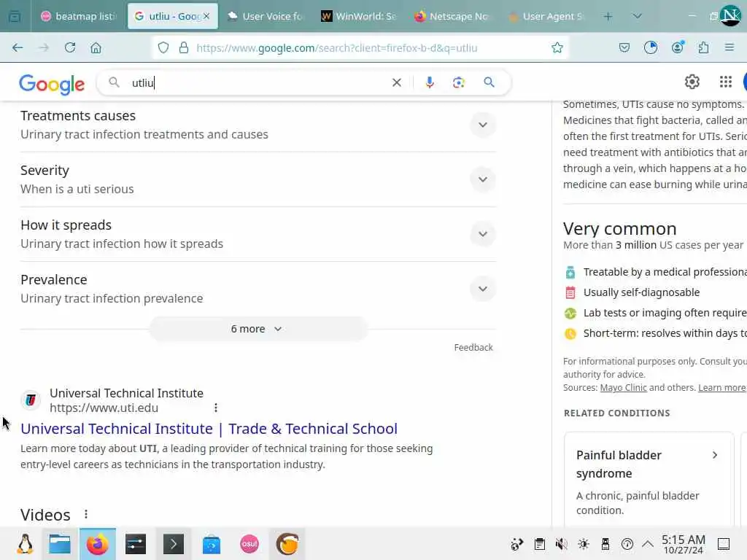Open Google apps grid
This screenshot has height=560, width=747.
(x=726, y=82)
